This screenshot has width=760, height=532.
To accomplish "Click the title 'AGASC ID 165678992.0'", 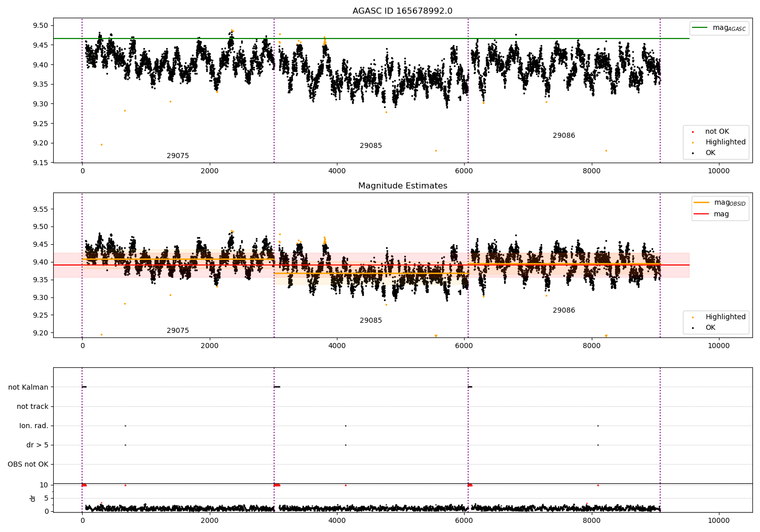I will (x=402, y=11).
